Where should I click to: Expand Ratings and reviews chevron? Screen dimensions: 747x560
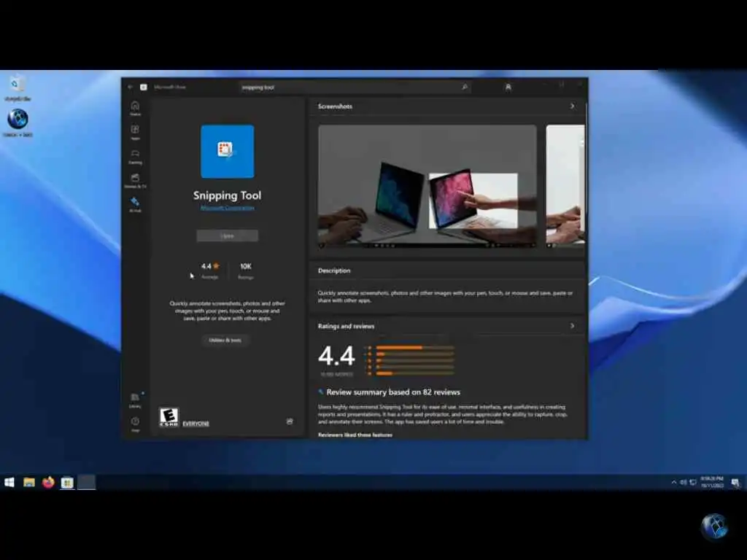click(x=572, y=326)
